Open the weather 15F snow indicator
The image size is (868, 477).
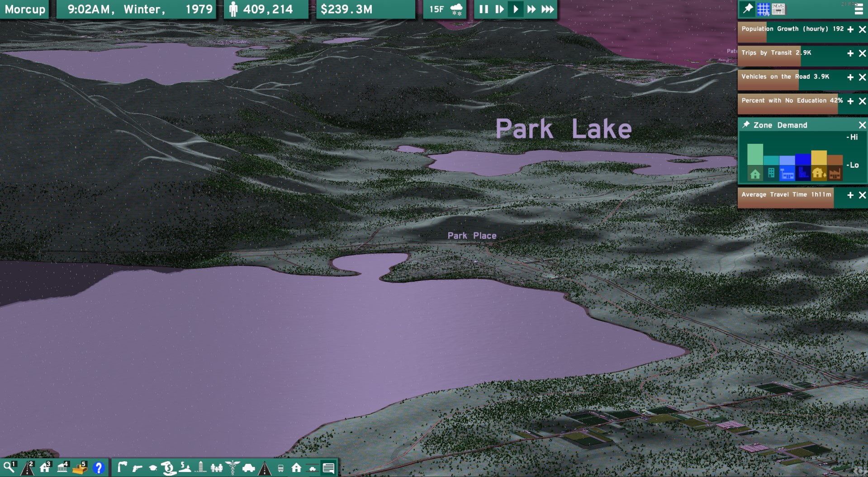[446, 9]
